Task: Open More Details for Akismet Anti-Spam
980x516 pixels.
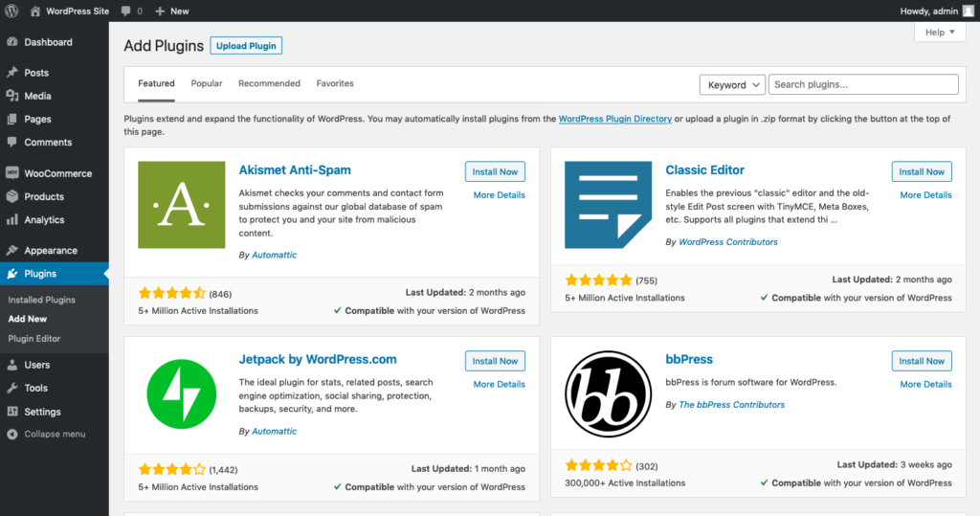Action: point(499,195)
